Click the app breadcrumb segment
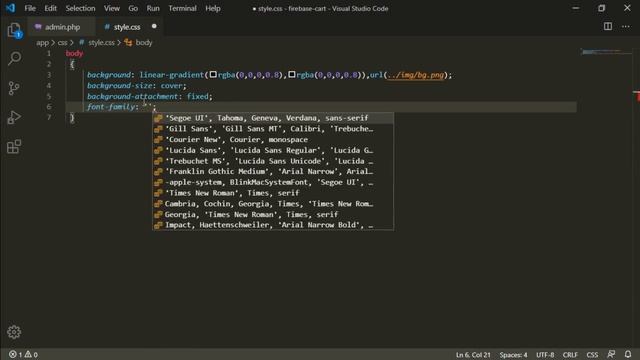The image size is (640, 360). 42,42
